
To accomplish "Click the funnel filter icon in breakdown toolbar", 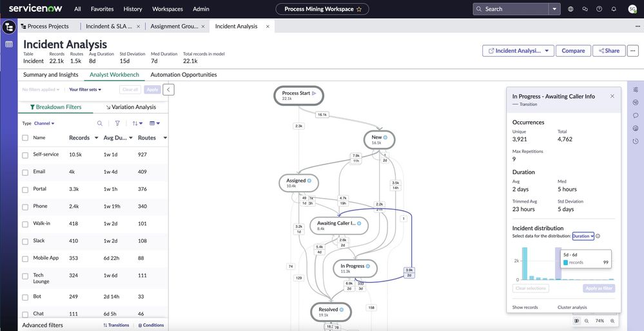I will pos(117,123).
